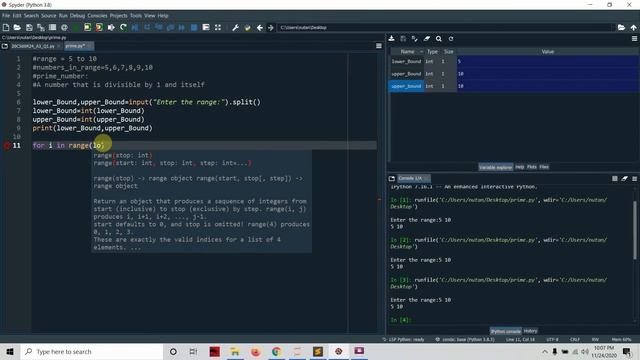Image resolution: width=640 pixels, height=360 pixels.
Task: Click the working directory path field
Action: (446, 27)
